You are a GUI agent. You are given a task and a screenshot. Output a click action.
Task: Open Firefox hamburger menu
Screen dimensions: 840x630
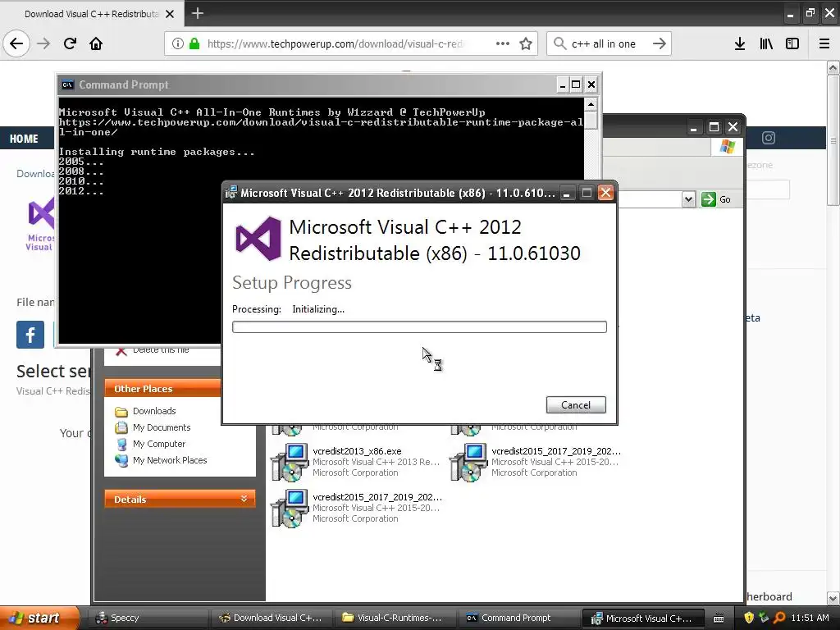[824, 43]
